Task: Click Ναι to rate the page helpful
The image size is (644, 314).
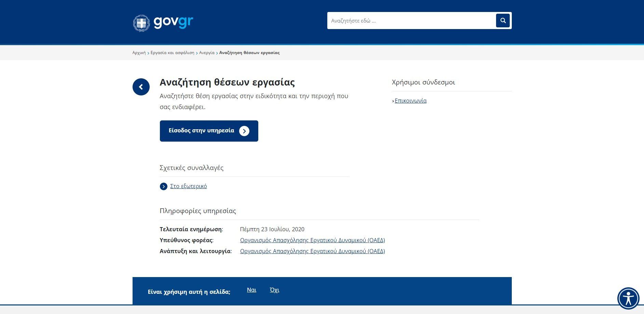Action: pyautogui.click(x=251, y=290)
